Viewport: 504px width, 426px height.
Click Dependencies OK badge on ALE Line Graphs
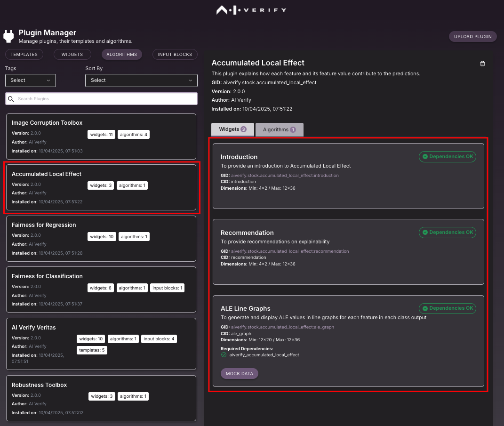click(x=448, y=308)
